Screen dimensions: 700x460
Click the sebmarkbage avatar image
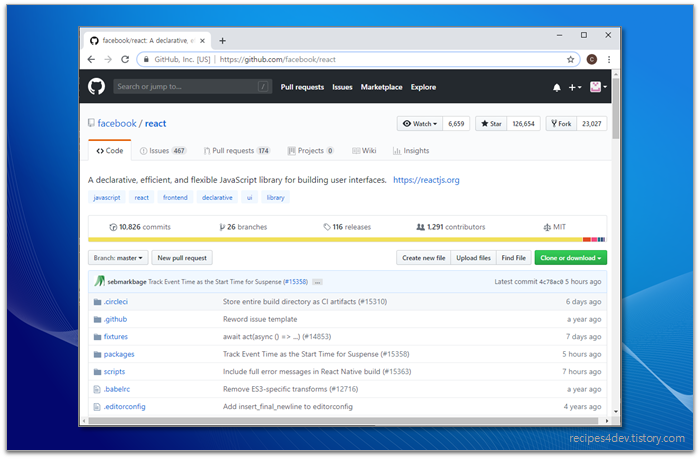tap(99, 281)
